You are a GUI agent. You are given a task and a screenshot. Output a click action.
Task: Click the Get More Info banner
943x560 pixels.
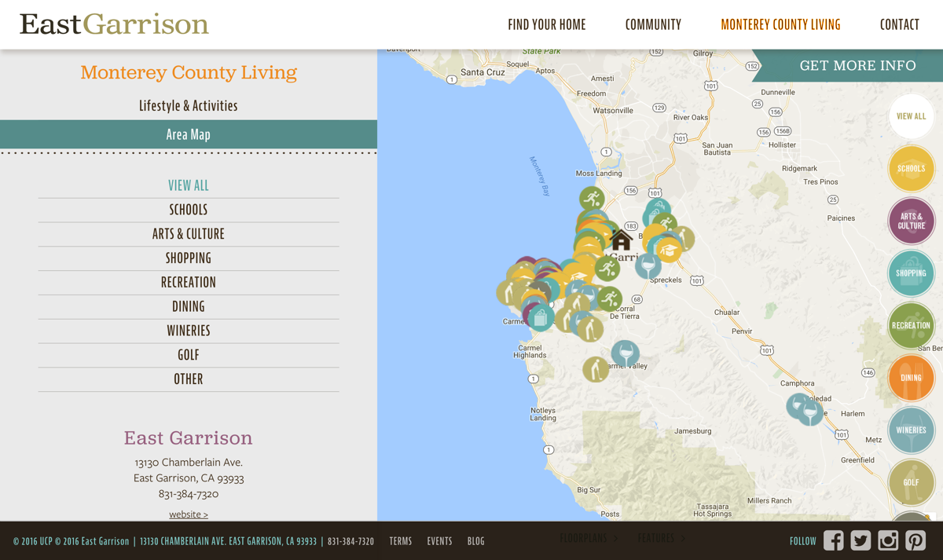tap(848, 66)
